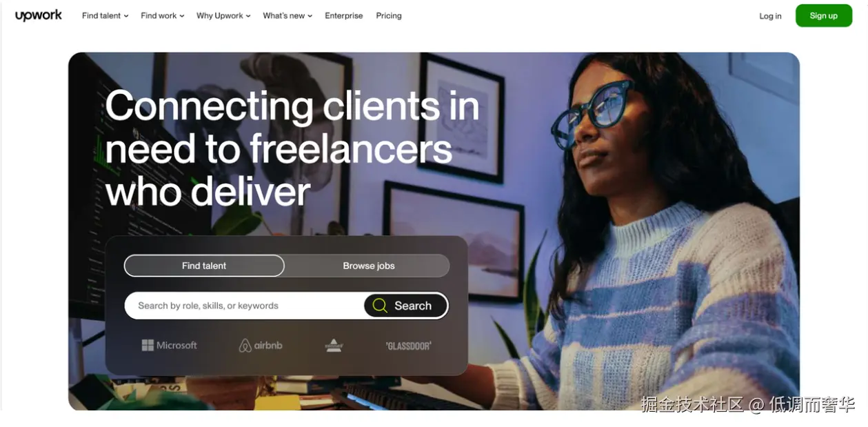Click the Microsoft logo

click(x=169, y=346)
